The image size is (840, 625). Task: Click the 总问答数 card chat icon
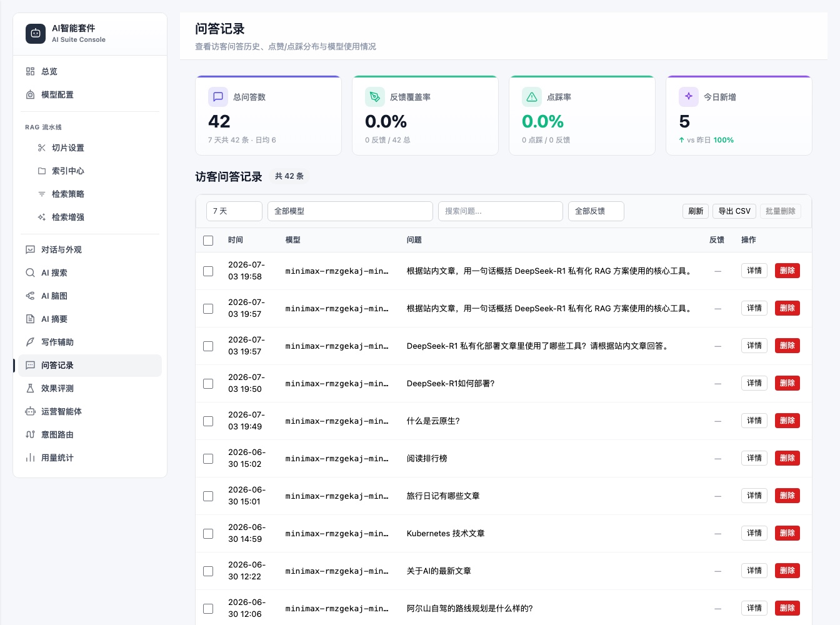pos(218,97)
